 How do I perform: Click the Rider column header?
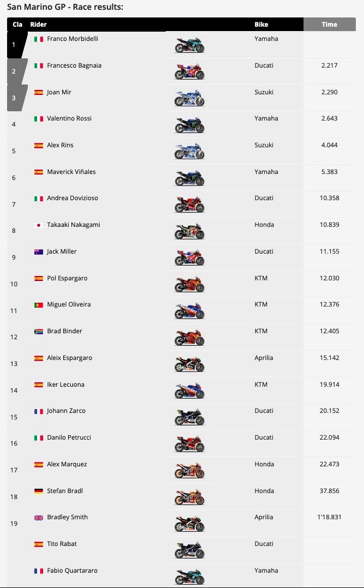coord(38,25)
